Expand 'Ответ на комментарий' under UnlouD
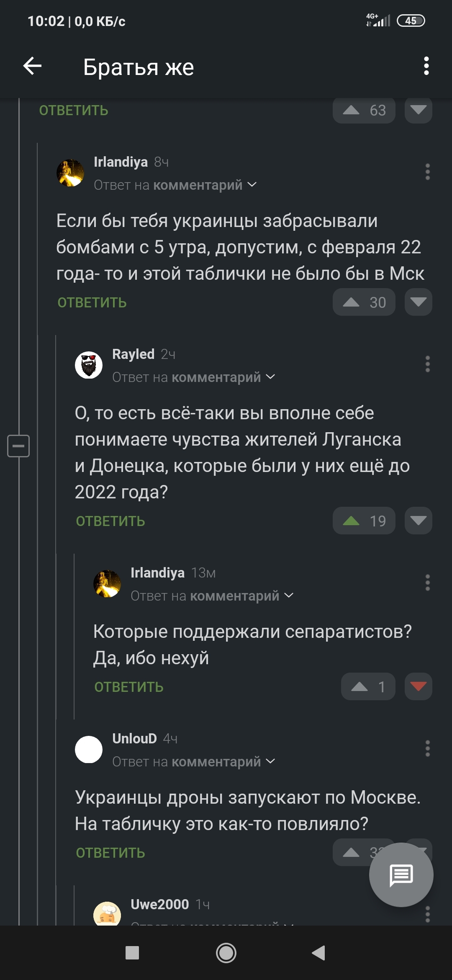The height and width of the screenshot is (980, 452). 270,761
